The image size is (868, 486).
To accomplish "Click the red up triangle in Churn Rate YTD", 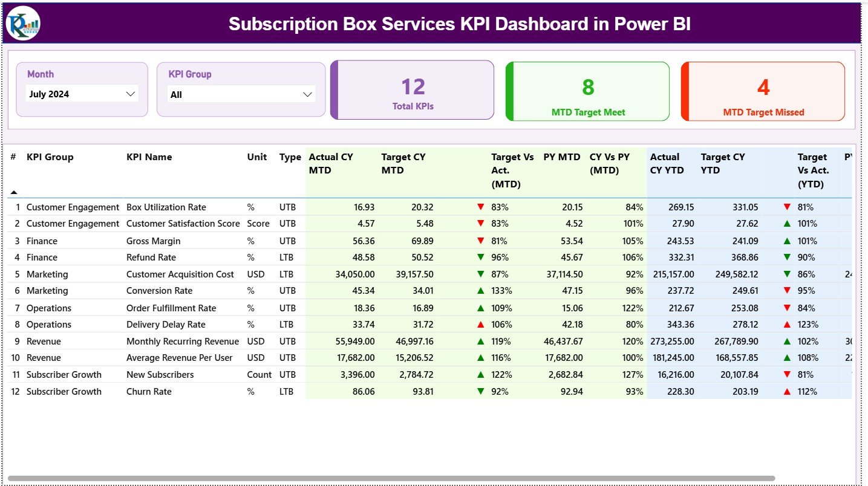I will coord(786,391).
